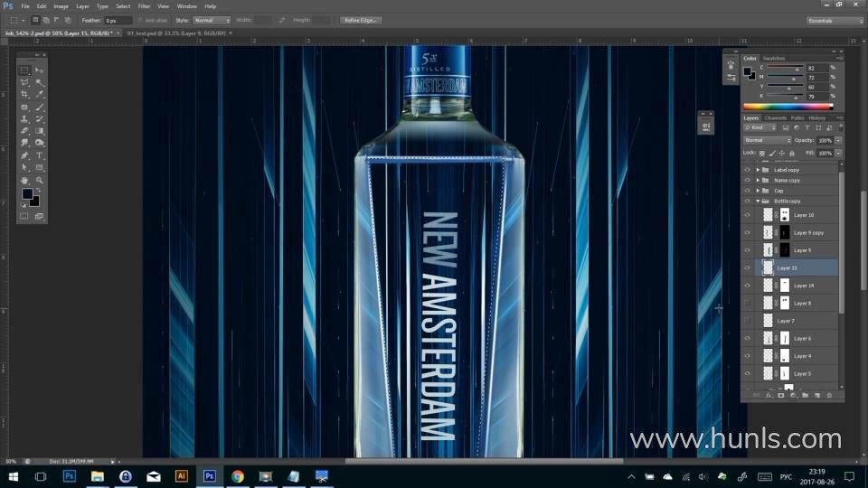Open the Filter menu
Viewport: 868px width, 488px height.
click(x=144, y=6)
